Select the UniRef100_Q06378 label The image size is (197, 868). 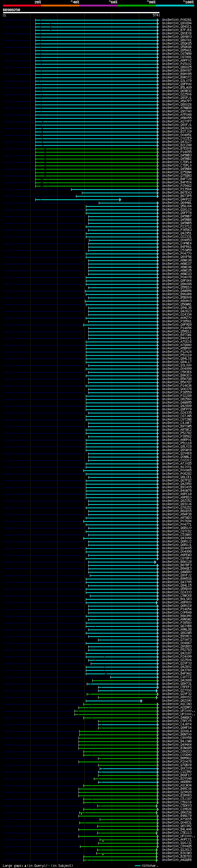[177, 389]
